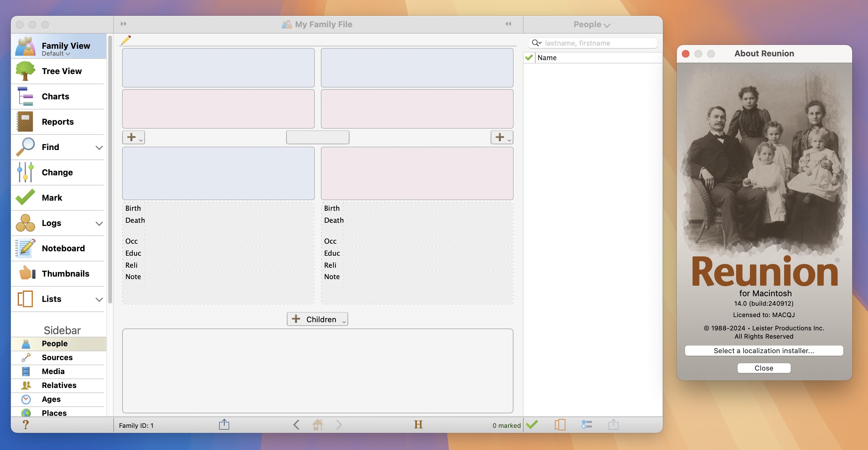
Task: Select People in Sidebar section
Action: (59, 344)
